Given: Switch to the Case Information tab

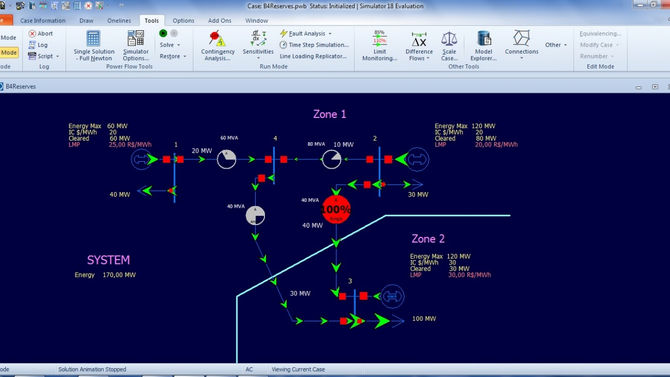Looking at the screenshot, I should click(43, 21).
